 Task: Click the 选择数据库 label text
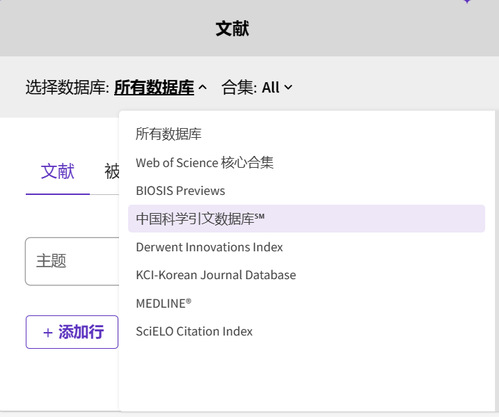point(67,88)
